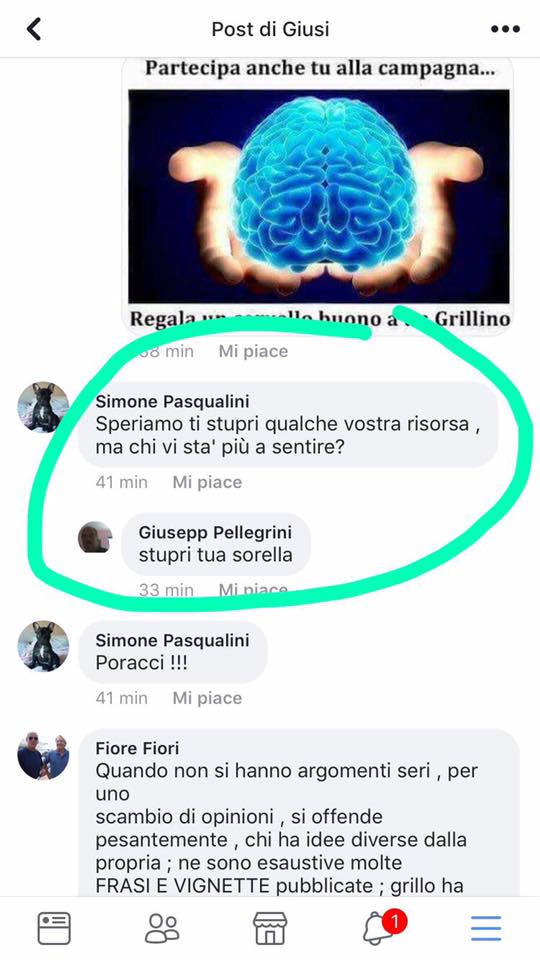This screenshot has height=960, width=540.
Task: Open the three-dot options menu
Action: tap(505, 29)
